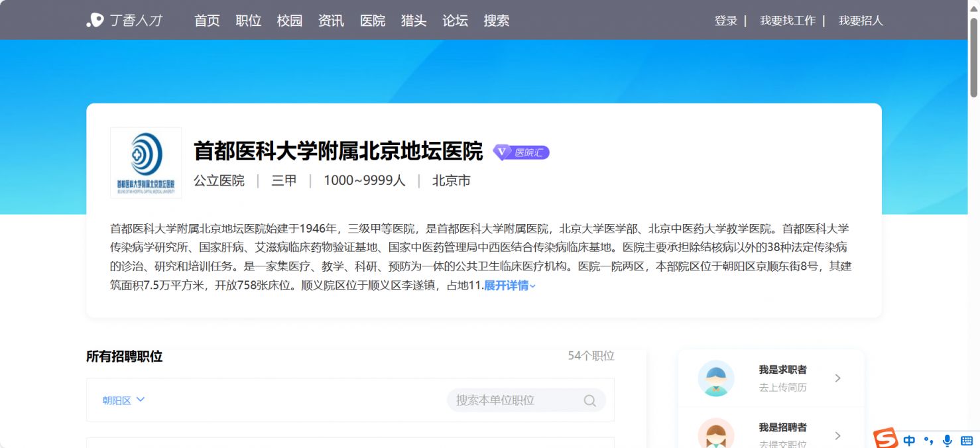
Task: Click the 我是招聘者 avatar icon
Action: pos(716,433)
